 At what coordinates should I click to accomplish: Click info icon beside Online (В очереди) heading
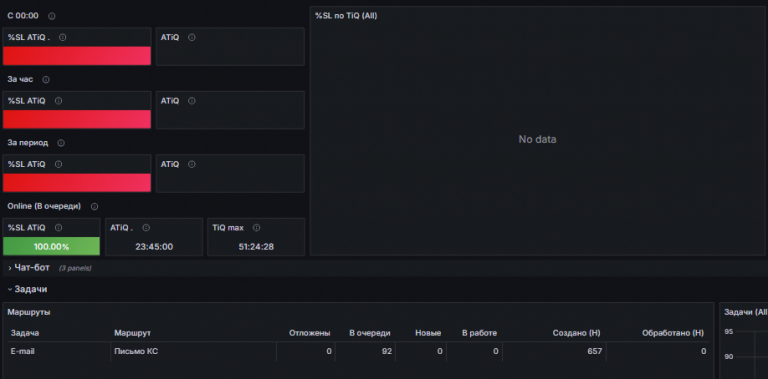tap(95, 207)
